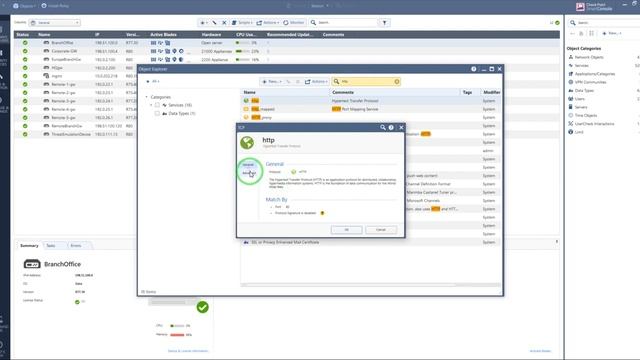Click the gateways search field
Viewport: 640px width, 360px height.
pyautogui.click(x=345, y=22)
